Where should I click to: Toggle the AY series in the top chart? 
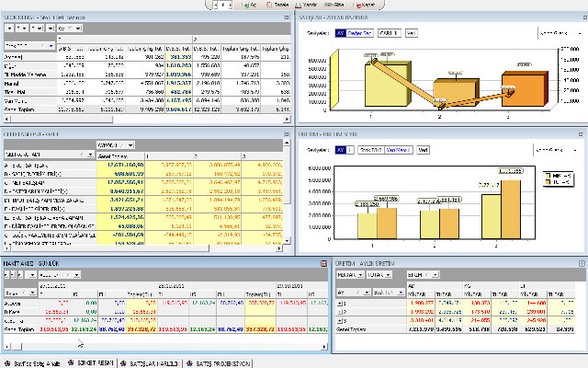(x=340, y=32)
